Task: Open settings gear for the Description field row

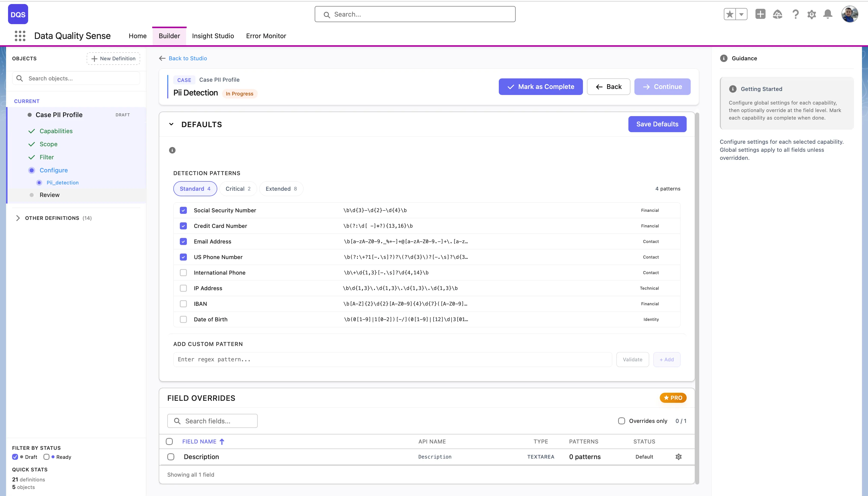Action: click(x=678, y=457)
